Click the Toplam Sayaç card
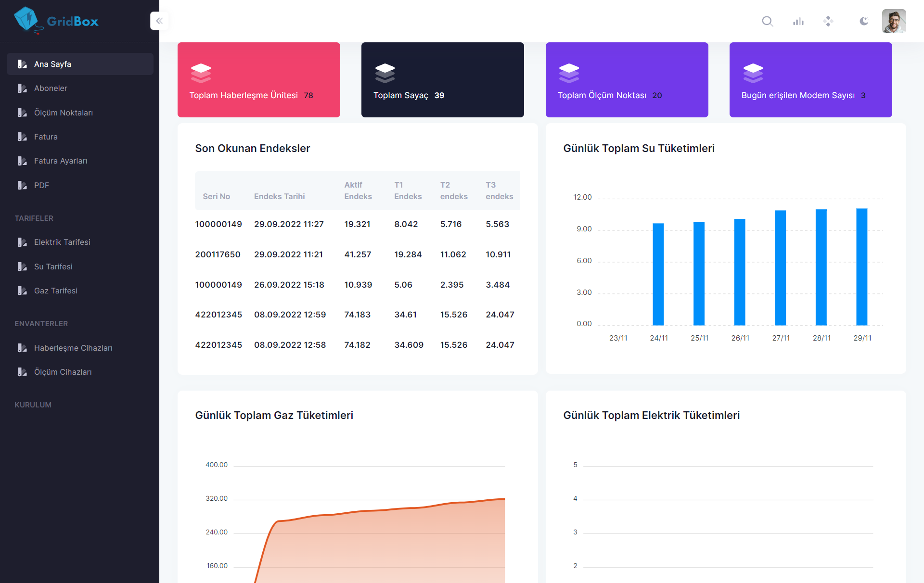This screenshot has width=924, height=583. click(x=442, y=80)
